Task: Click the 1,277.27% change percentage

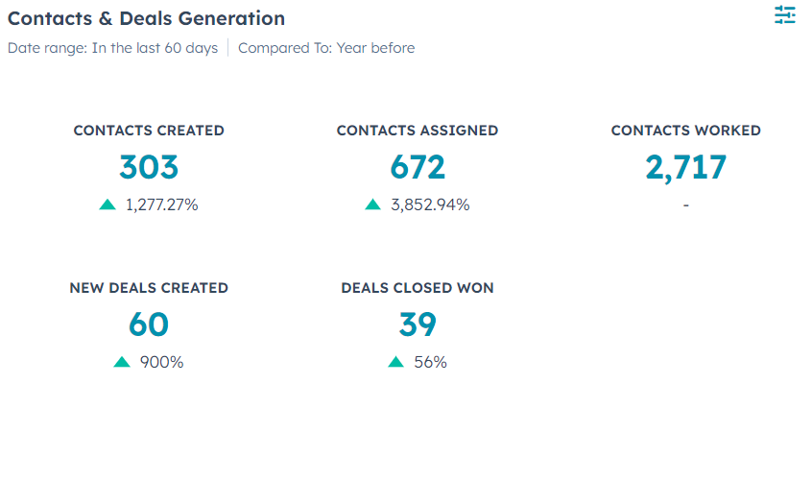Action: click(x=162, y=204)
